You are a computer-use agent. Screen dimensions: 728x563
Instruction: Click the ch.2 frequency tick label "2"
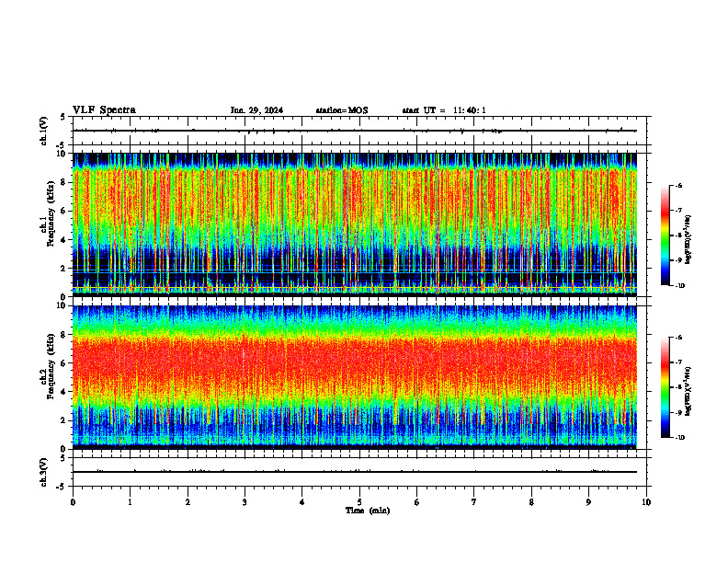[63, 420]
